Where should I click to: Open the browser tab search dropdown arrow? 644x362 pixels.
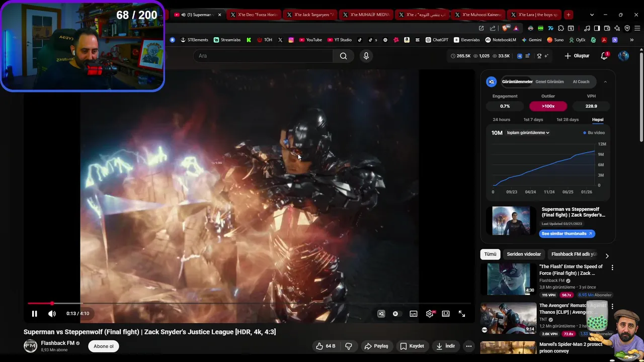coord(592,15)
